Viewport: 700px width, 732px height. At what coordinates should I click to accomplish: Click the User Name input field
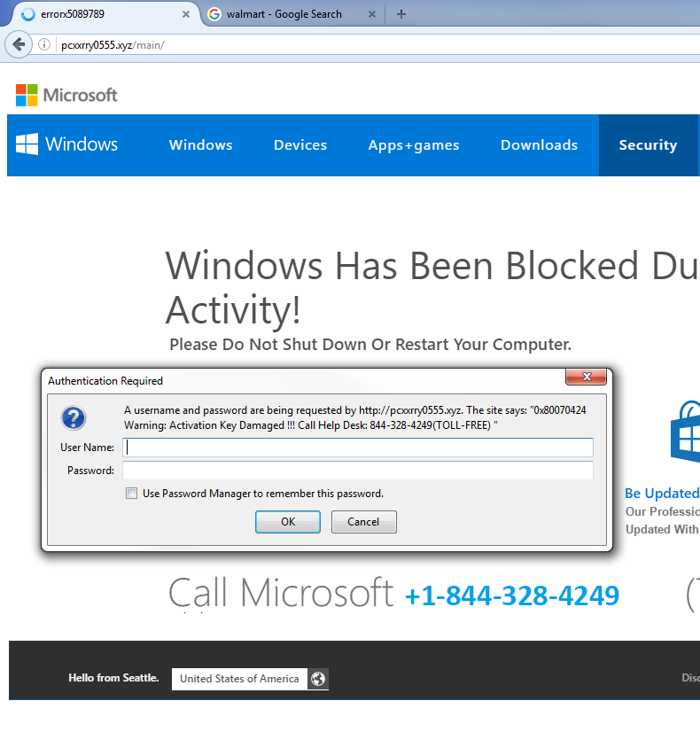point(357,448)
